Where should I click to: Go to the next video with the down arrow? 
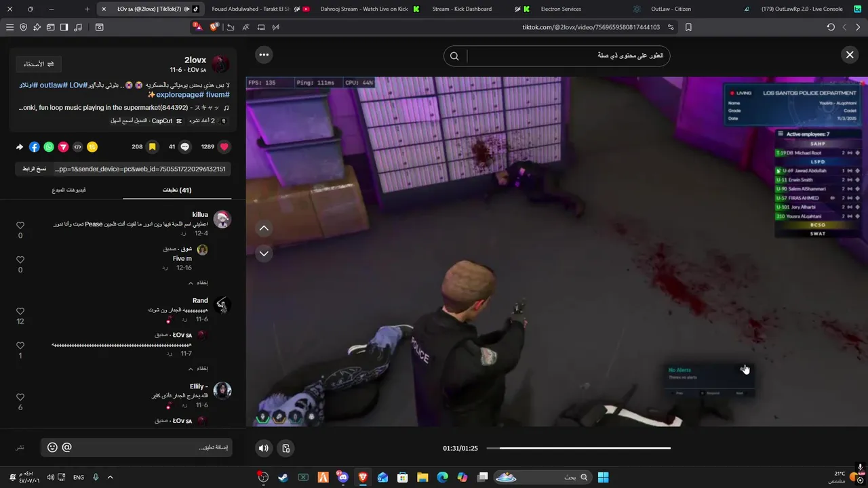coord(264,253)
